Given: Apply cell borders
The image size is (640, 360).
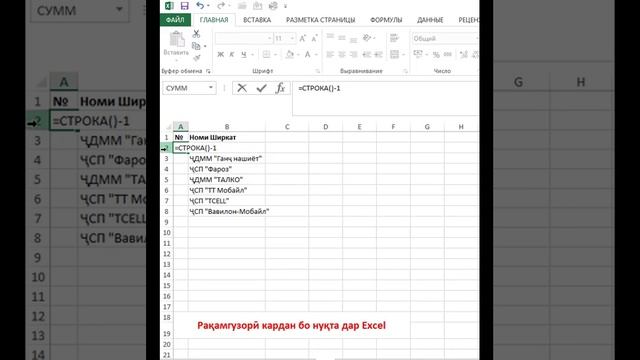Looking at the screenshot, I should [266, 54].
